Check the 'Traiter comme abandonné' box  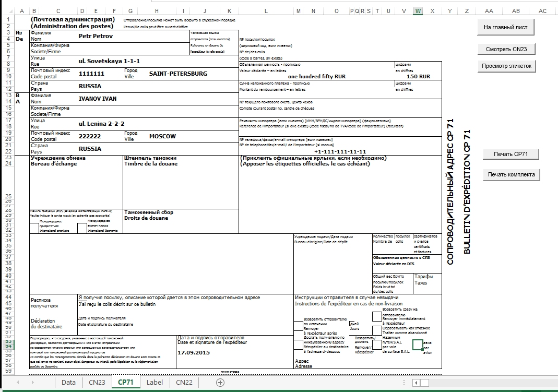tap(377, 330)
